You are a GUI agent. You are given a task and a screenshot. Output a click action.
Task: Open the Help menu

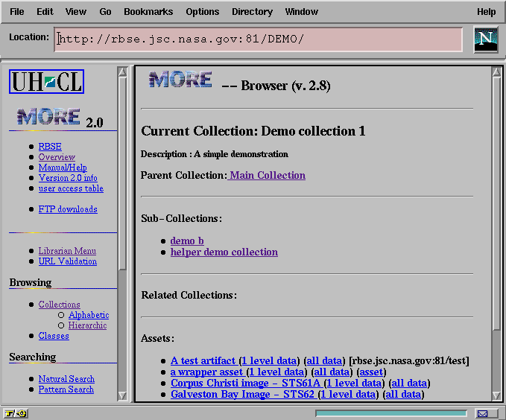[x=486, y=12]
